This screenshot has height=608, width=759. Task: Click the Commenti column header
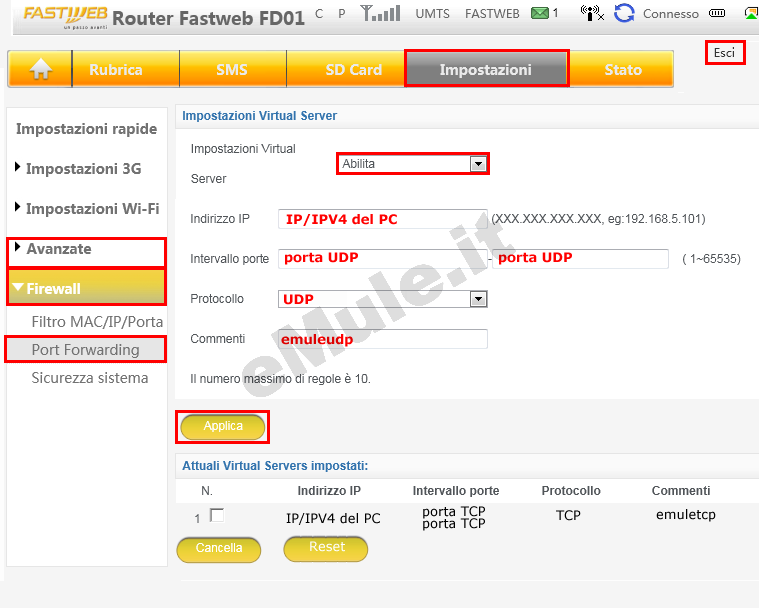[681, 491]
